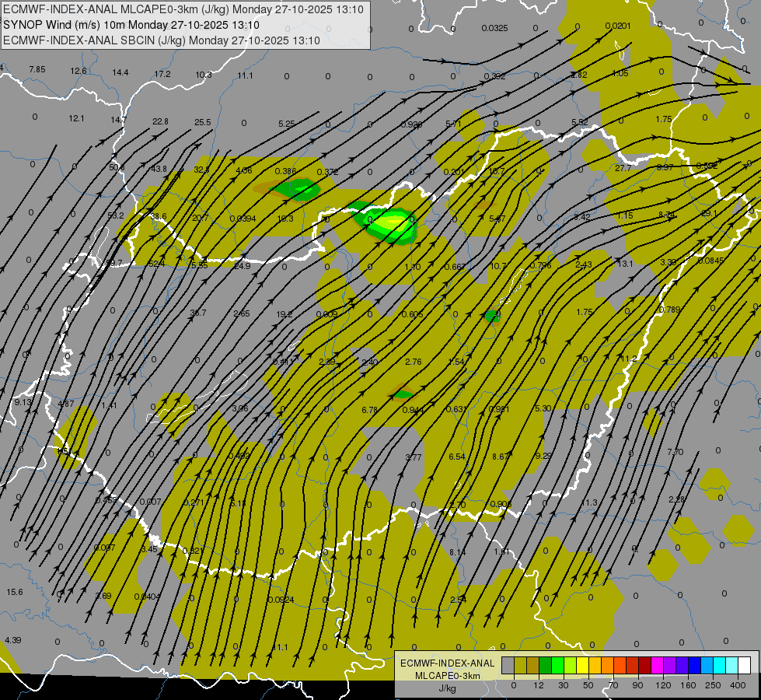Pick the dark green swatch at legend value 12

point(546,666)
